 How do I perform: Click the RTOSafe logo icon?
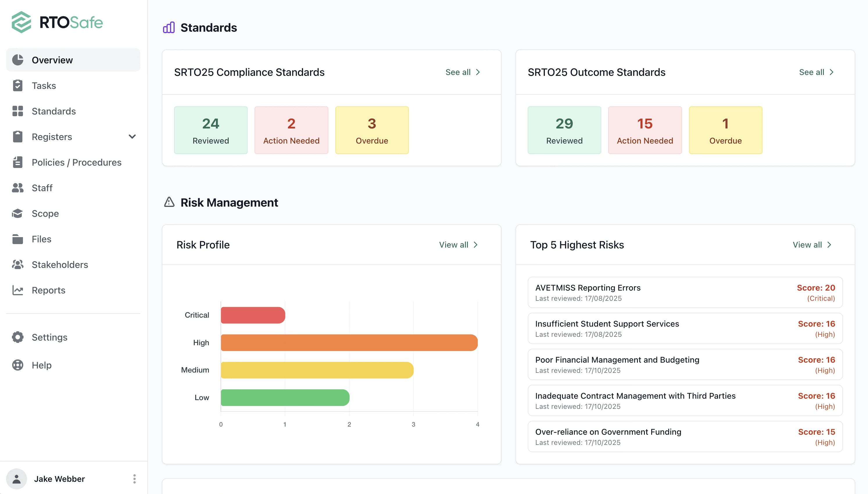pyautogui.click(x=22, y=22)
